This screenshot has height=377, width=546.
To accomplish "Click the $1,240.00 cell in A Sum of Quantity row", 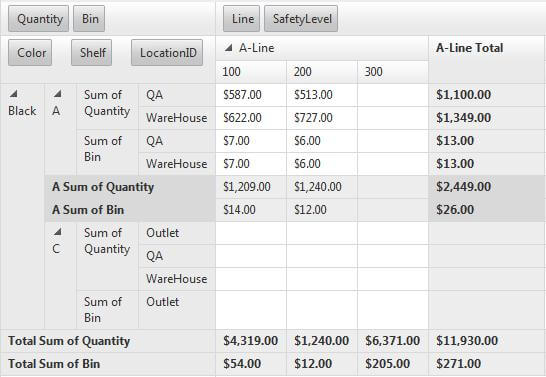I will click(322, 187).
